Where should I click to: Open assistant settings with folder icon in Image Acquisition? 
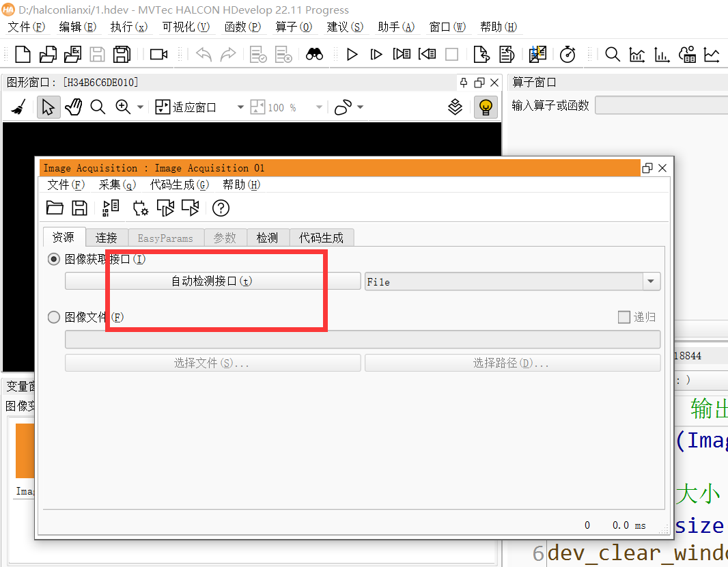[x=55, y=208]
